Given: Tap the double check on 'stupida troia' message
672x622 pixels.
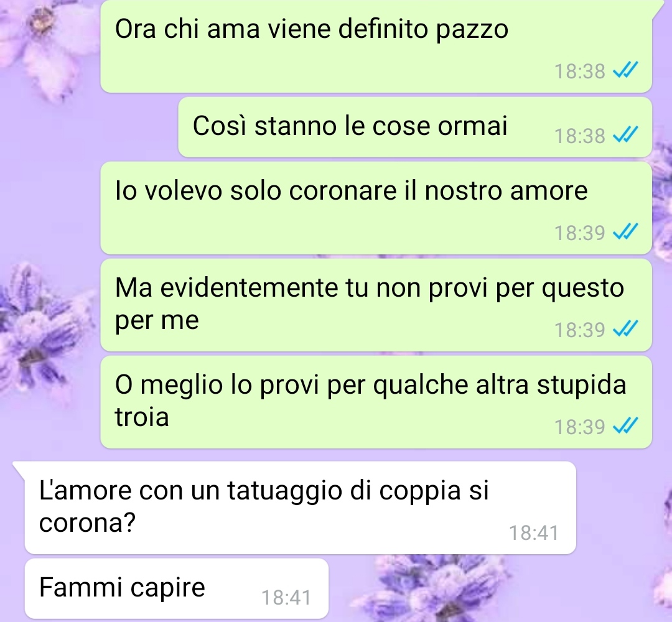Looking at the screenshot, I should coord(625,426).
